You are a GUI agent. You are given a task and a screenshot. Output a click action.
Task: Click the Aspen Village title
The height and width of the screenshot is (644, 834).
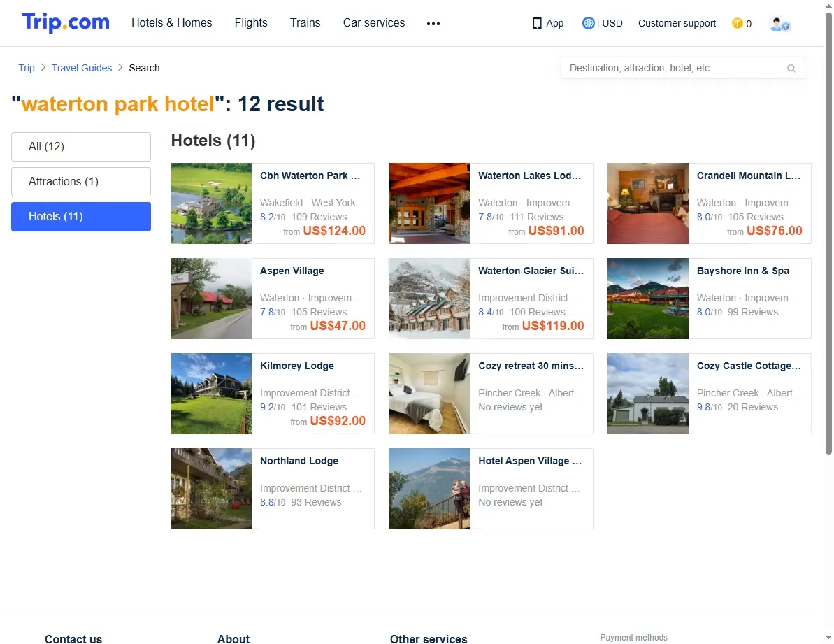292,271
